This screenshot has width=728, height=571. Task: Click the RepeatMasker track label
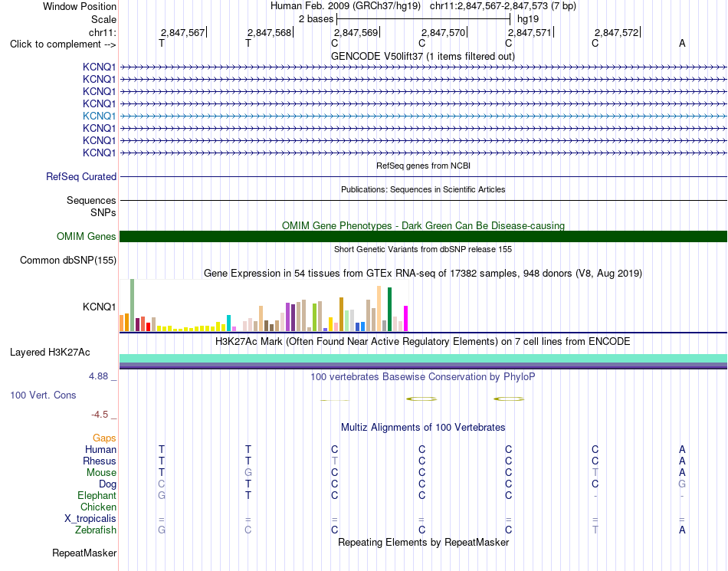tap(84, 553)
